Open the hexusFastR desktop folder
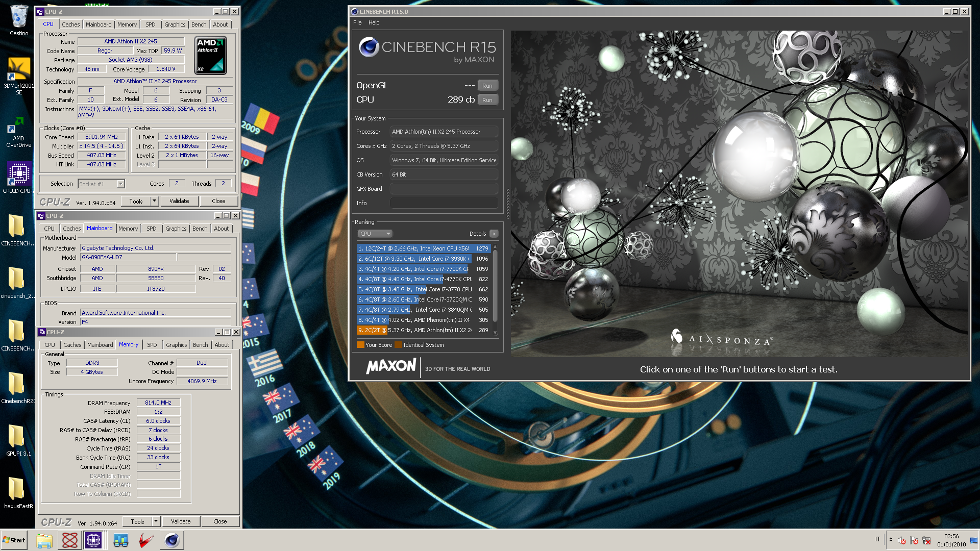This screenshot has height=551, width=980. pos(18,493)
